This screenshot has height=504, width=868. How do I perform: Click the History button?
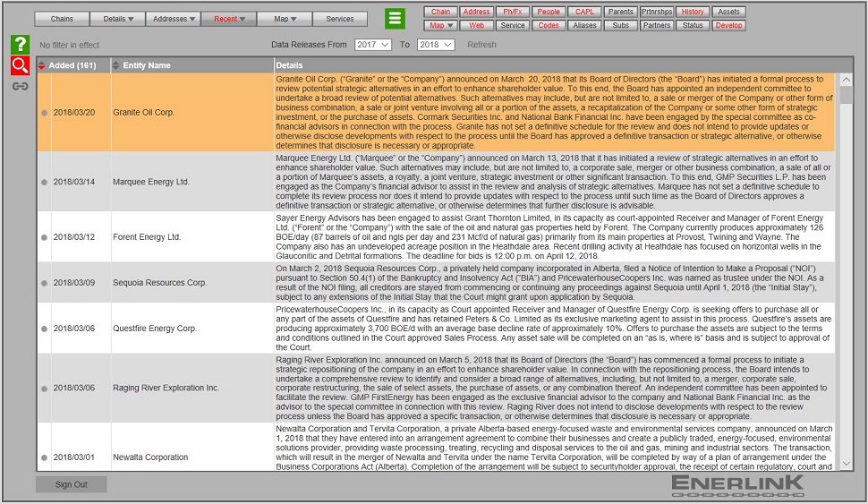(693, 12)
